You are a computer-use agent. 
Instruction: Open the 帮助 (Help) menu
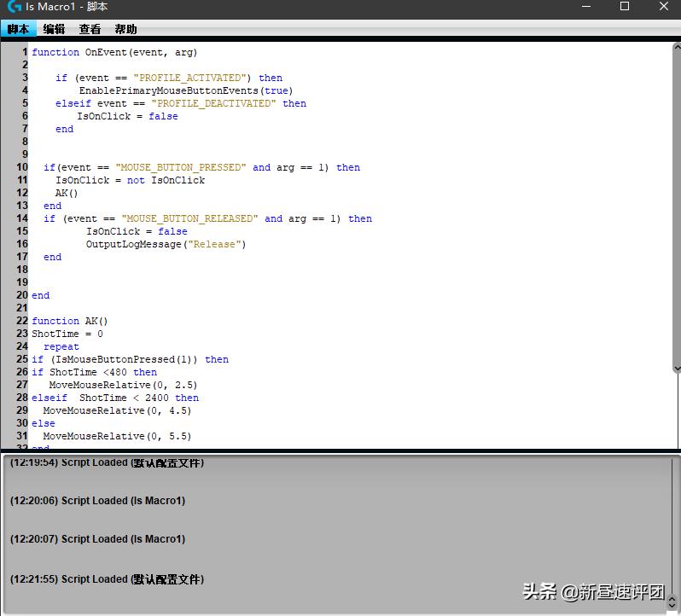pos(125,29)
